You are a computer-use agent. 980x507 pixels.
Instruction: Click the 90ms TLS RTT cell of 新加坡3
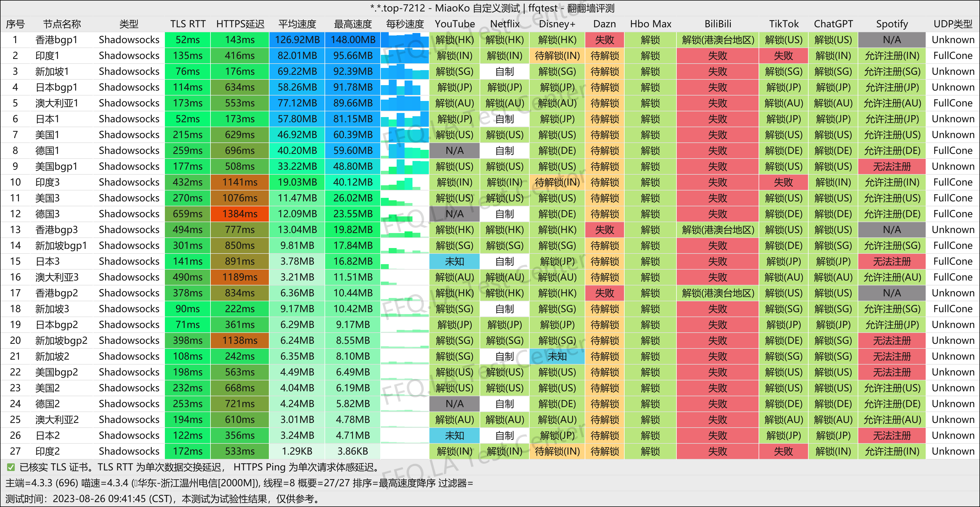point(188,309)
